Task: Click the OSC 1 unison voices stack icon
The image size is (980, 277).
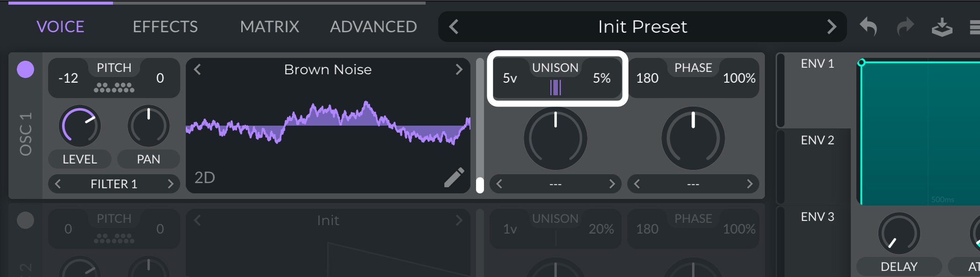Action: (555, 87)
